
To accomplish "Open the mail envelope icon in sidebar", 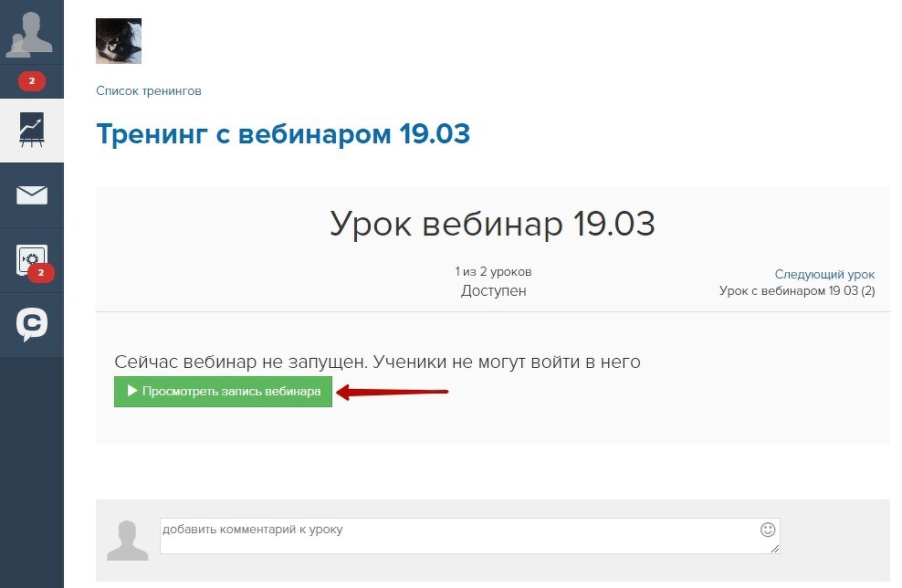I will (32, 195).
